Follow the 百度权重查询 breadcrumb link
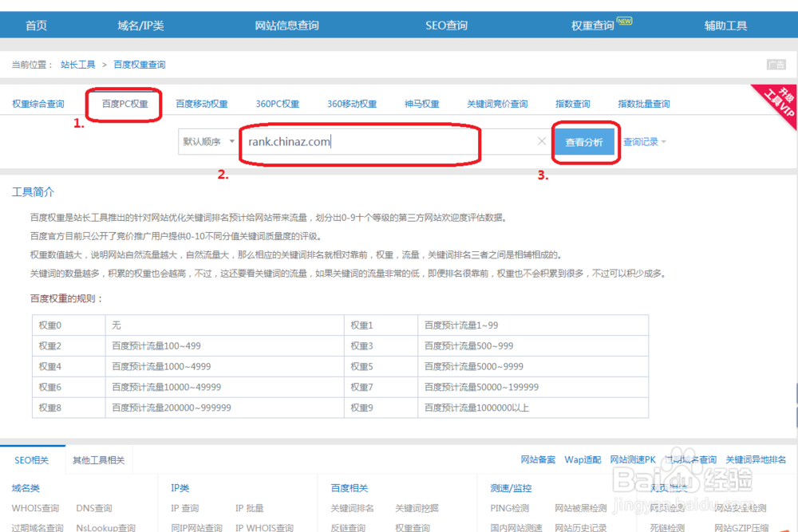 click(139, 65)
